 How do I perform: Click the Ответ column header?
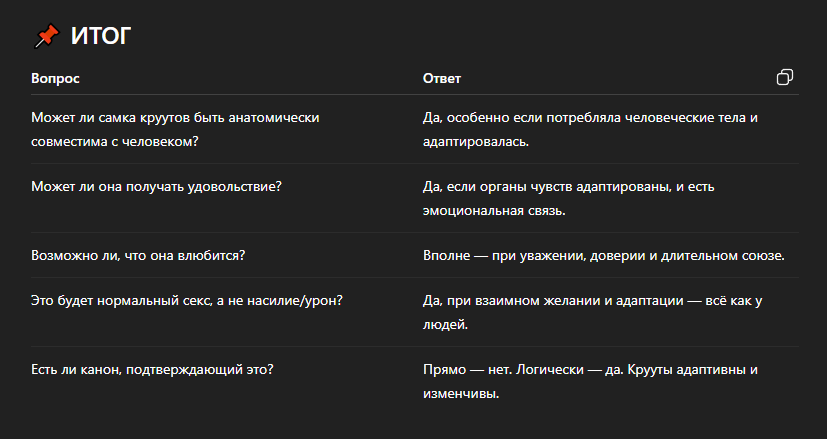point(441,78)
